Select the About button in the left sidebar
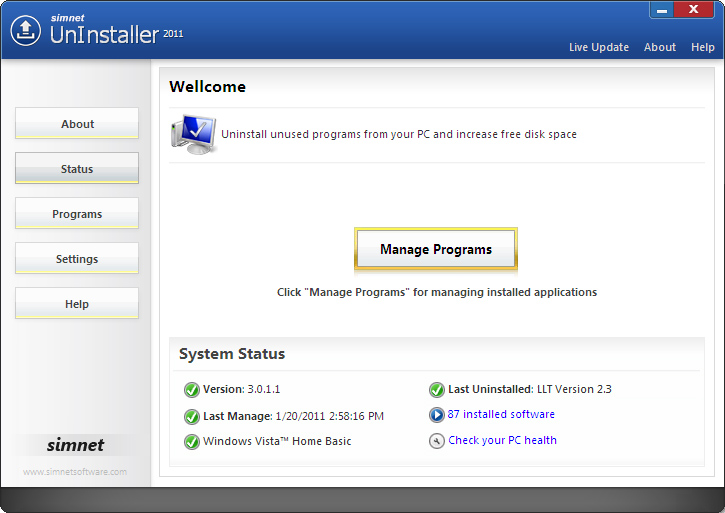This screenshot has width=725, height=513. (x=77, y=124)
